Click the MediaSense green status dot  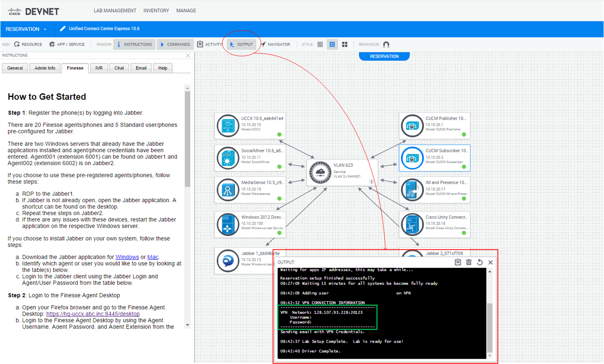(279, 199)
